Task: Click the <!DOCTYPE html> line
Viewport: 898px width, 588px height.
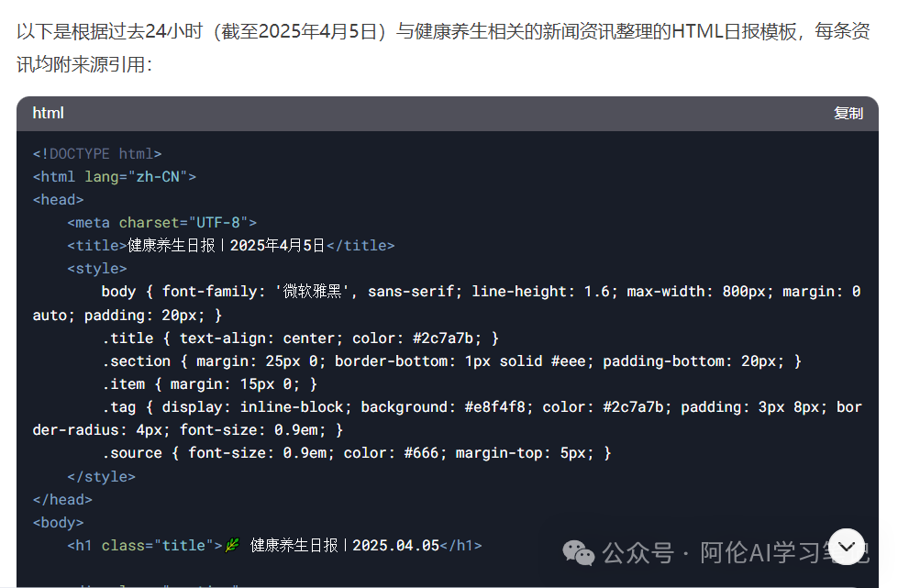Action: click(x=97, y=154)
